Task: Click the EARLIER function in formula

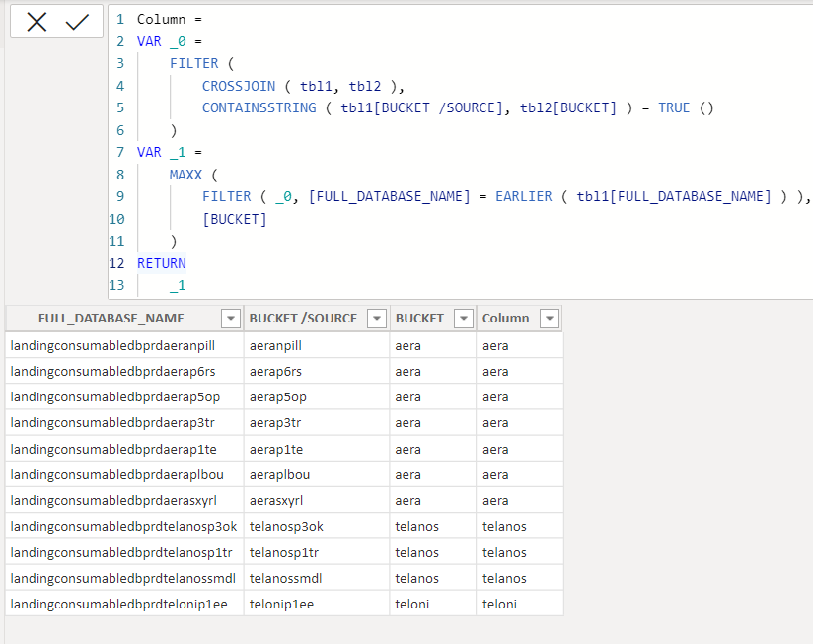Action: 524,196
